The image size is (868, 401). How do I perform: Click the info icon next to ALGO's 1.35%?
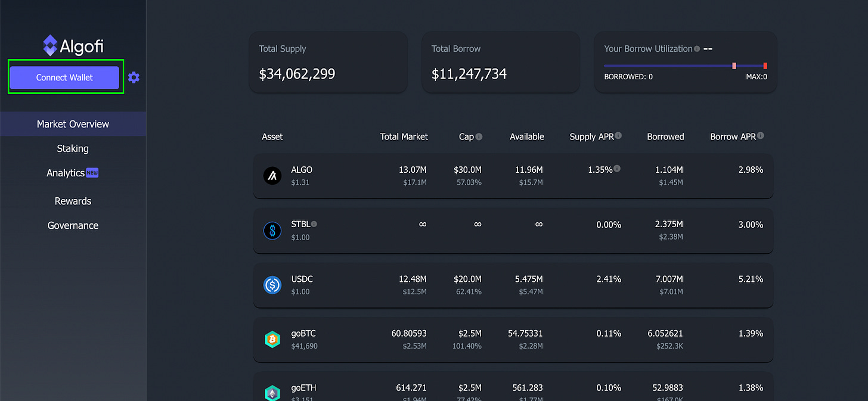[617, 169]
